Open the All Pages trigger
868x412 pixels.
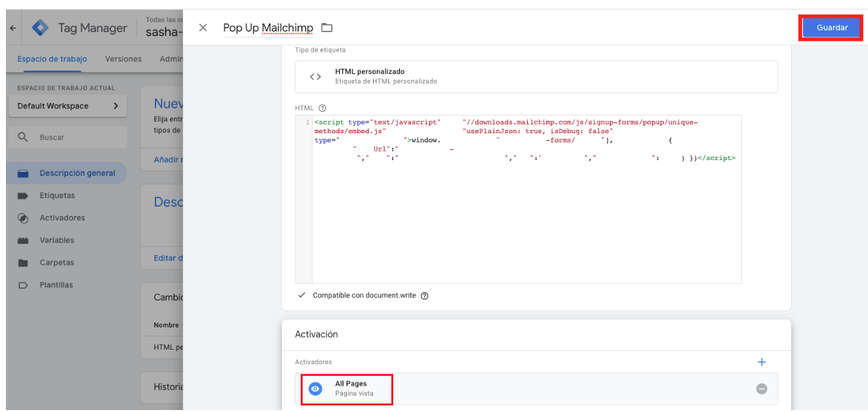536,389
